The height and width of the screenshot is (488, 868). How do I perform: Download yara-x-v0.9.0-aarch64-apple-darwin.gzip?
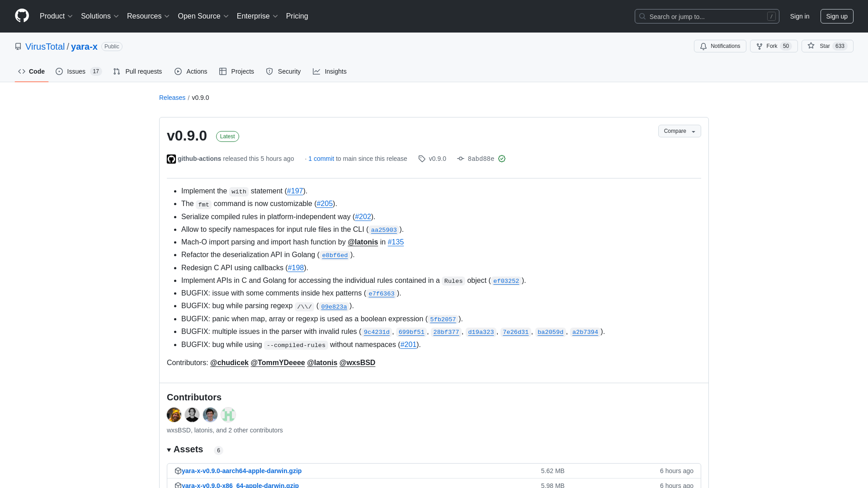pos(241,471)
